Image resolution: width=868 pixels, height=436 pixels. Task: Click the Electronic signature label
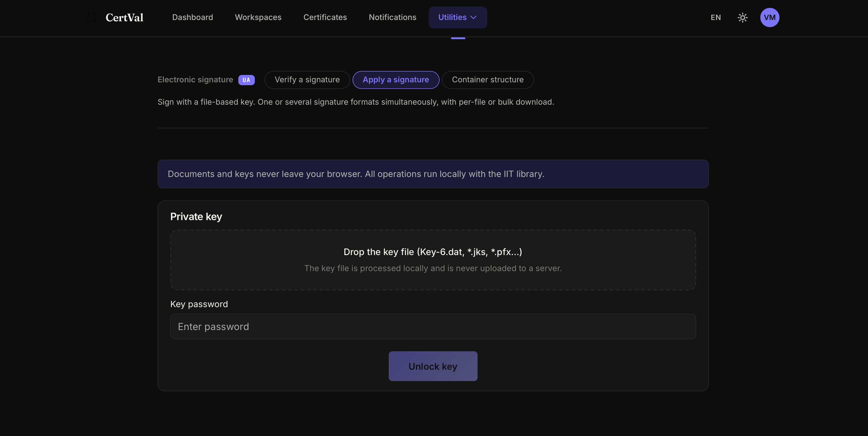[x=195, y=80]
